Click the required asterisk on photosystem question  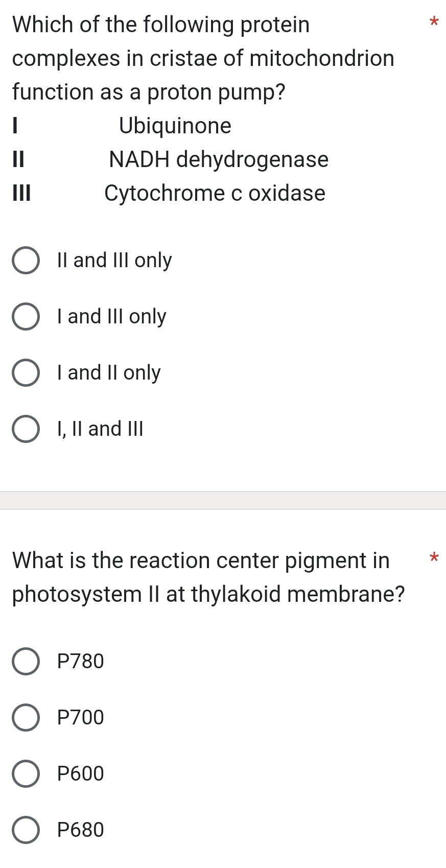(434, 560)
